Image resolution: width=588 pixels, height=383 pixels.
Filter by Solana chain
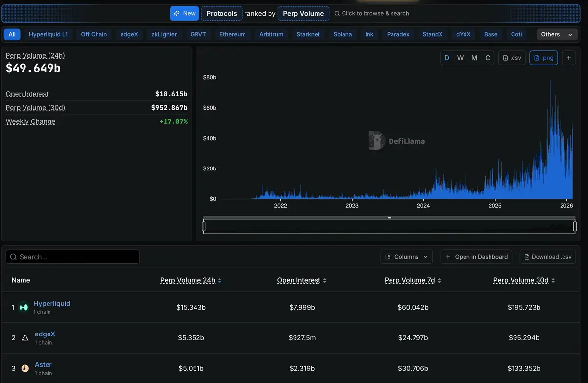(x=343, y=34)
